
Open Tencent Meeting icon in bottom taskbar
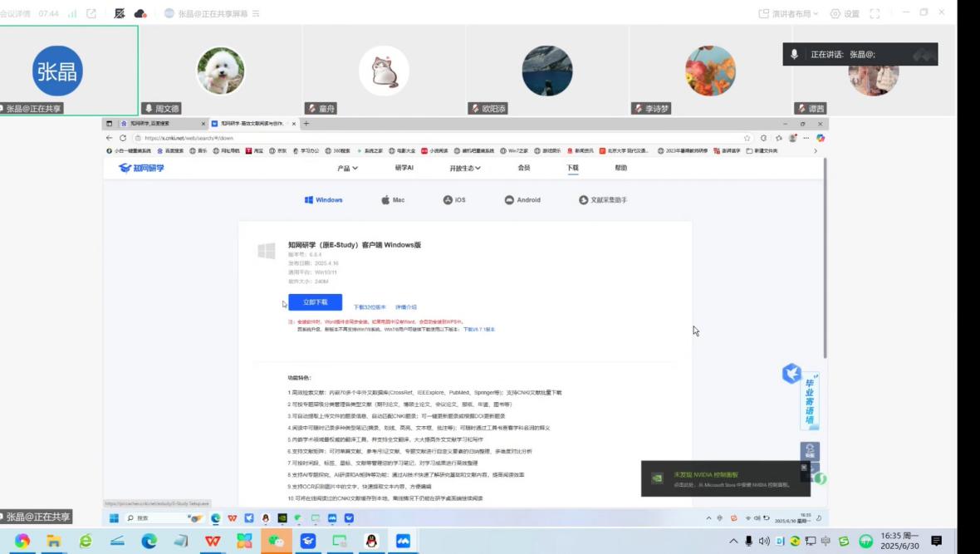[x=403, y=541]
